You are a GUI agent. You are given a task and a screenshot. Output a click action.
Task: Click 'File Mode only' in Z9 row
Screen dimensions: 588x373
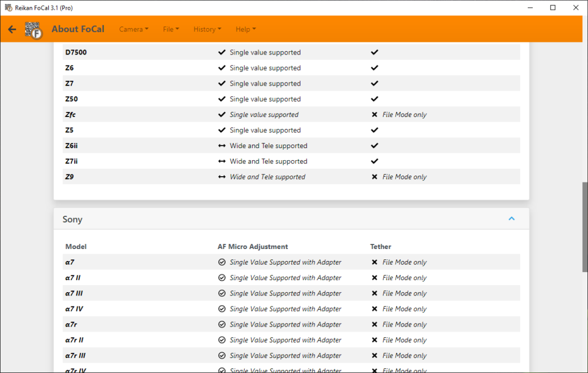[x=405, y=177]
